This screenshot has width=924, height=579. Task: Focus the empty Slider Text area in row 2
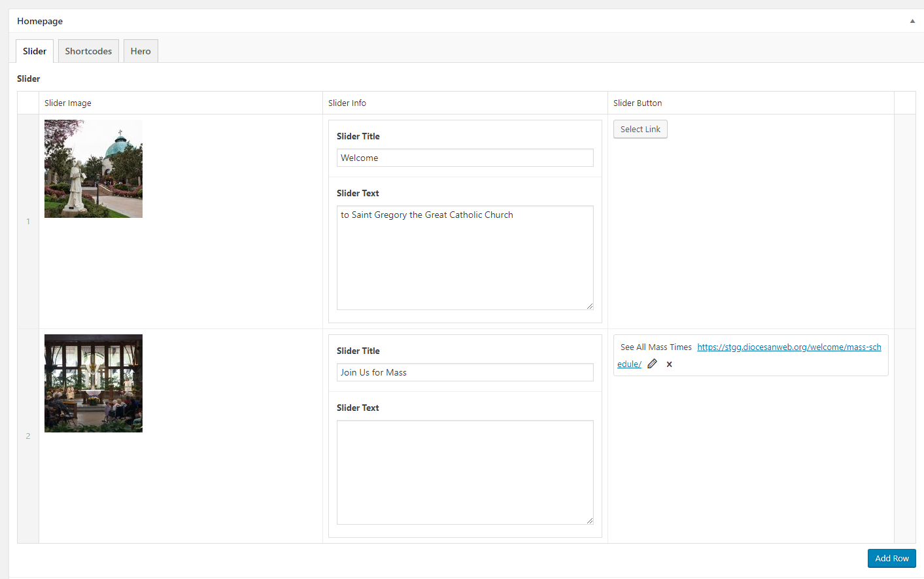(x=465, y=472)
